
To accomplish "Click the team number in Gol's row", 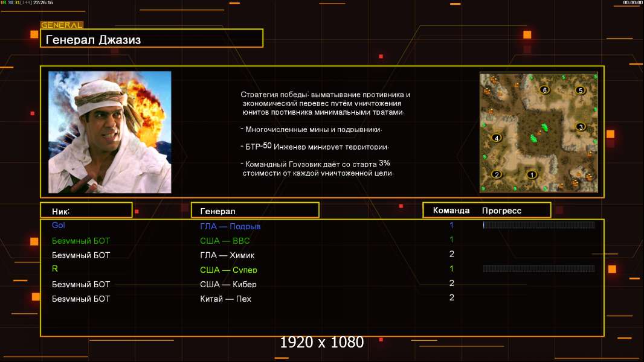I will (451, 225).
